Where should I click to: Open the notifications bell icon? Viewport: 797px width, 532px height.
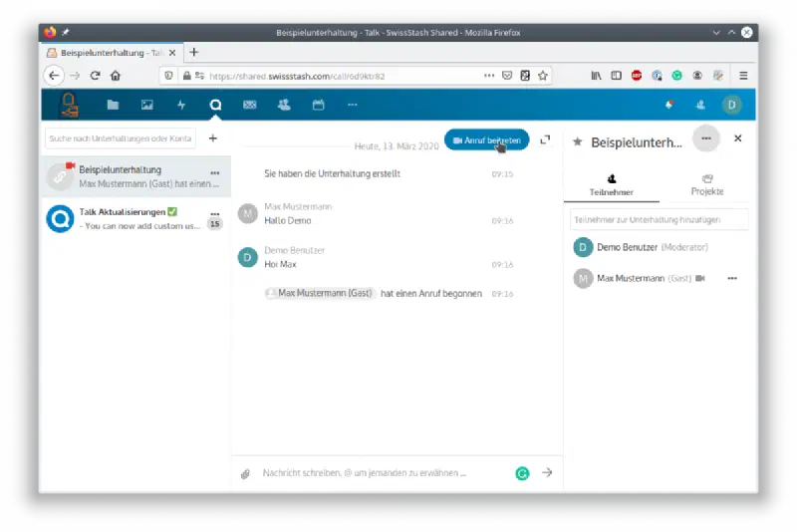click(668, 105)
